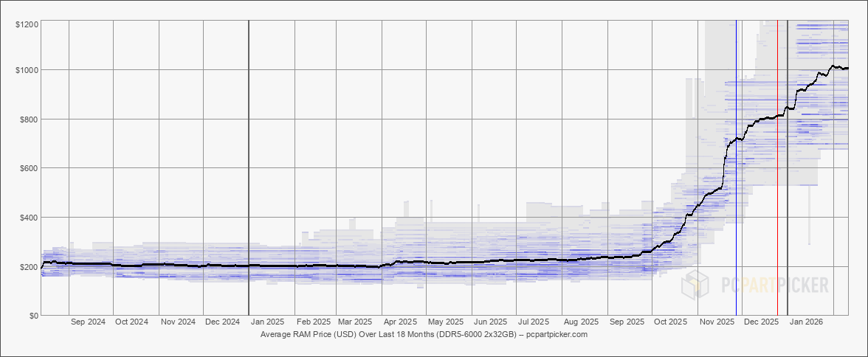Select the Mar 2025 x-axis label
The width and height of the screenshot is (868, 357).
tap(354, 322)
